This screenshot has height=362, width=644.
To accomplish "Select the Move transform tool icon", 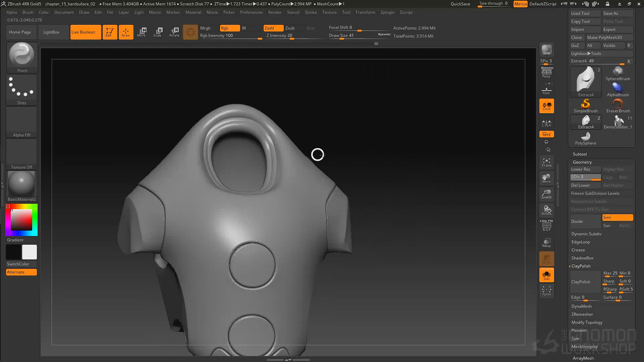I will (x=142, y=32).
